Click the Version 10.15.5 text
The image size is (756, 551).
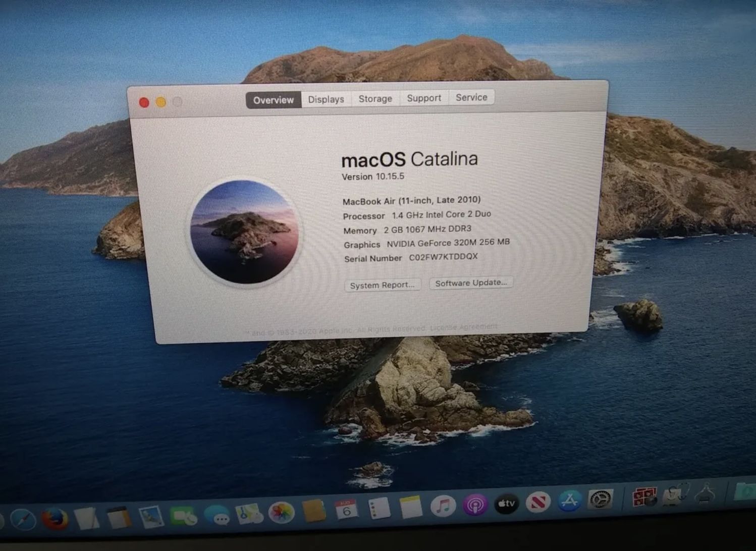[x=373, y=177]
